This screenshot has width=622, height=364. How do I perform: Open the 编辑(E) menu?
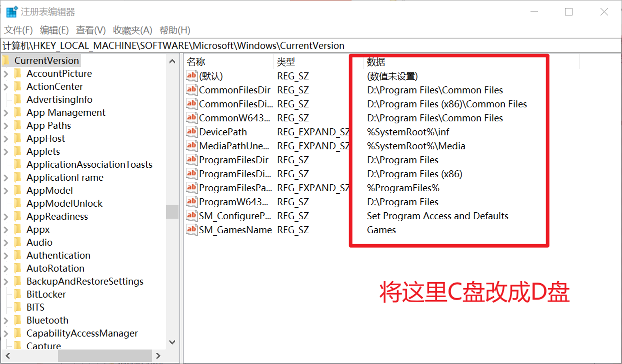point(54,30)
